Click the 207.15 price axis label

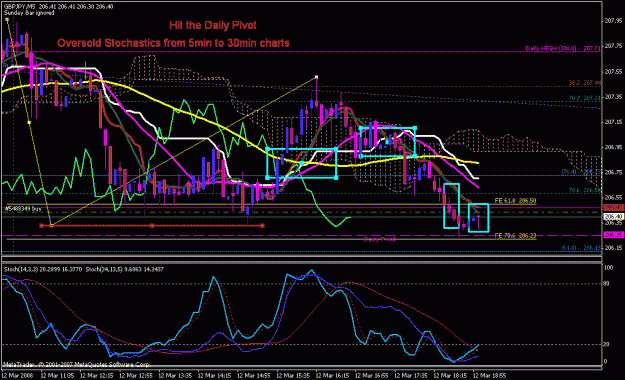613,122
